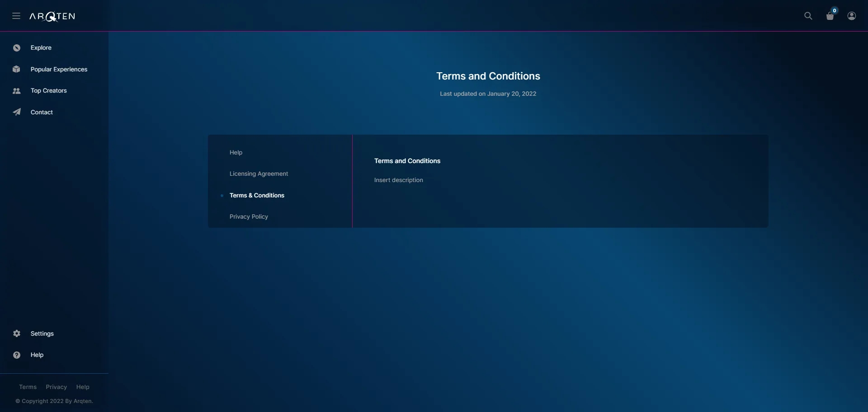Click Help footer link
The width and height of the screenshot is (868, 412).
point(83,387)
